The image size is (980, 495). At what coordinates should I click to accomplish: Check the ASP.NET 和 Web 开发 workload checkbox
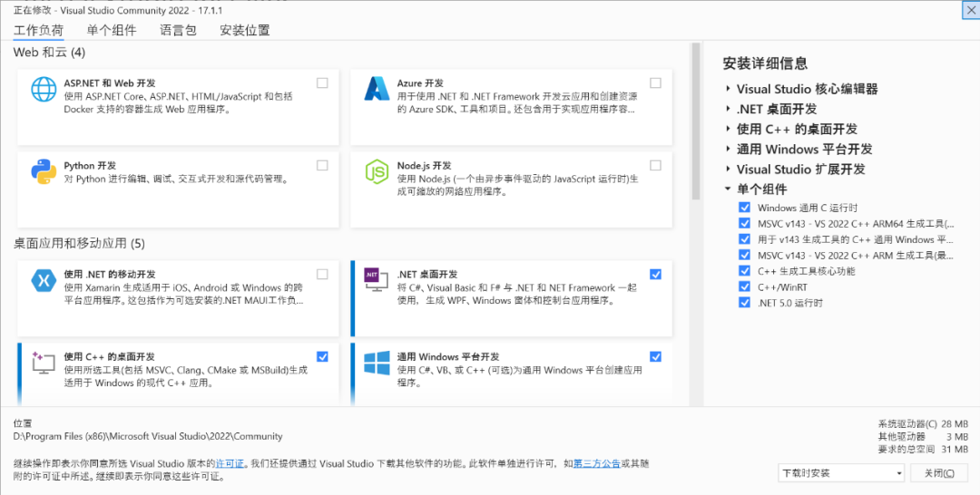tap(322, 83)
